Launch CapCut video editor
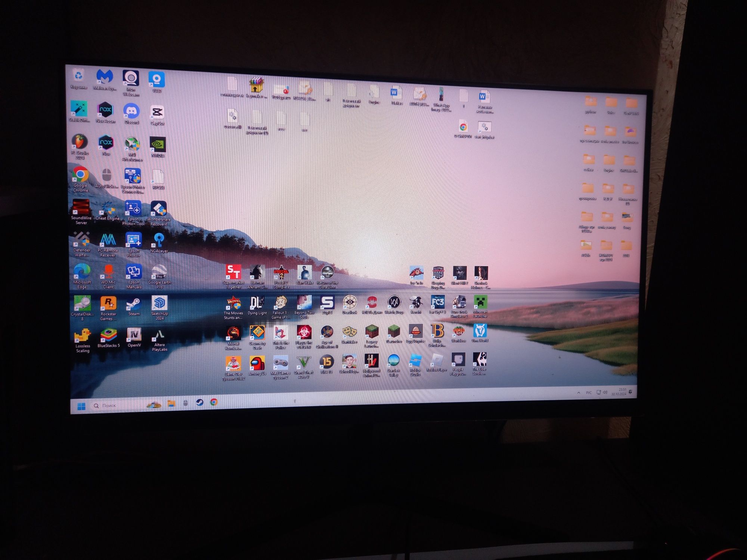Screen dimensions: 747x560 [157, 115]
